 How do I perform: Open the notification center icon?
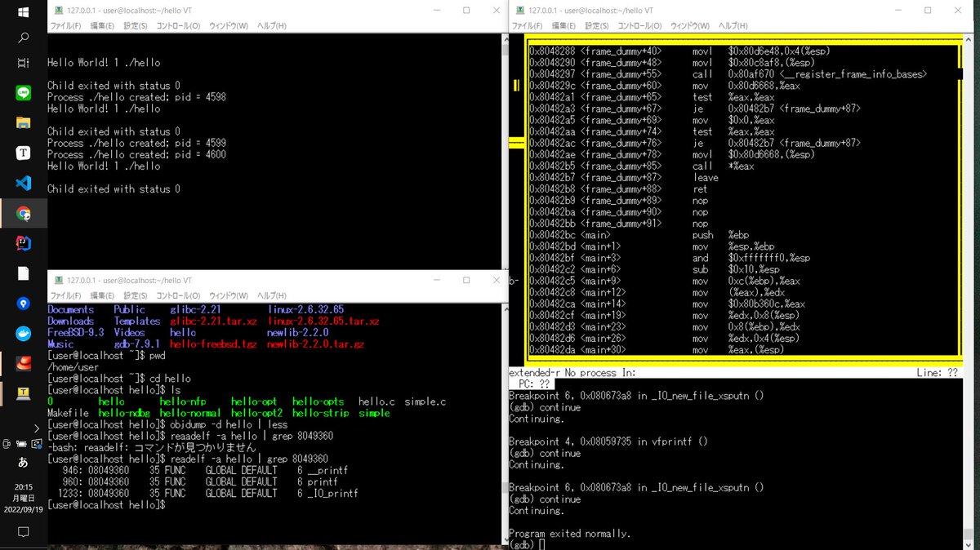tap(23, 532)
